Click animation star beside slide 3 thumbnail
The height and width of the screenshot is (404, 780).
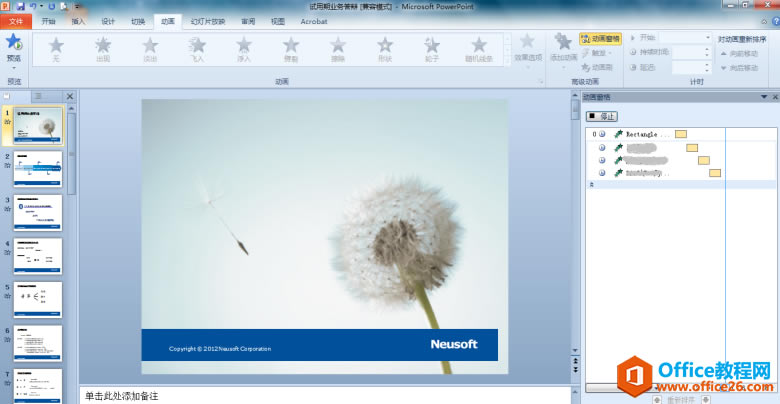point(7,209)
